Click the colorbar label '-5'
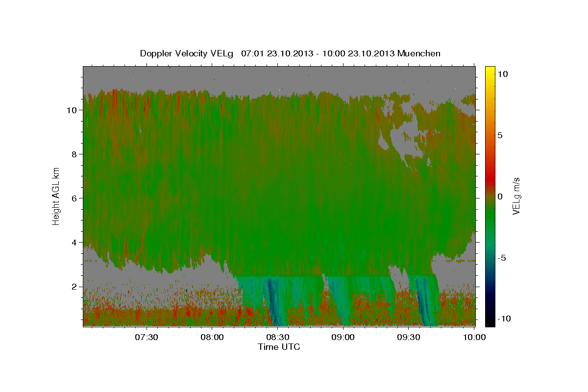The height and width of the screenshot is (392, 588). 502,258
